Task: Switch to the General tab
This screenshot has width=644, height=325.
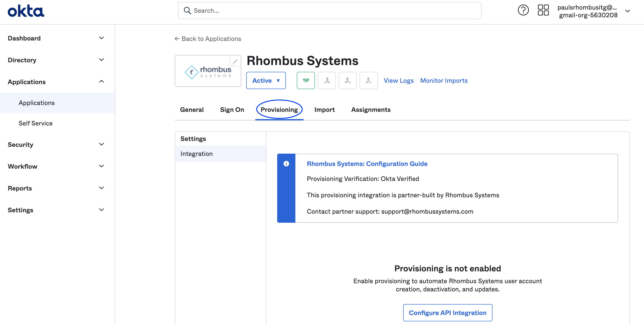Action: tap(192, 110)
